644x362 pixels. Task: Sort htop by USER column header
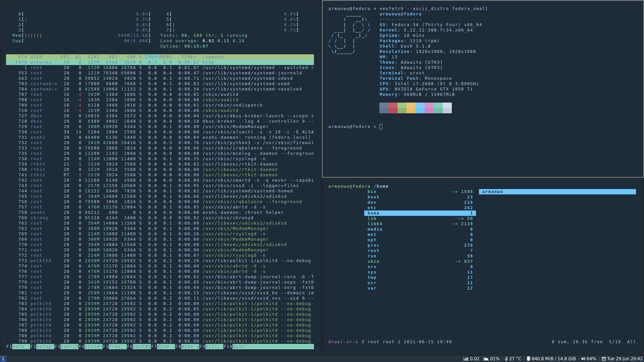pyautogui.click(x=36, y=57)
